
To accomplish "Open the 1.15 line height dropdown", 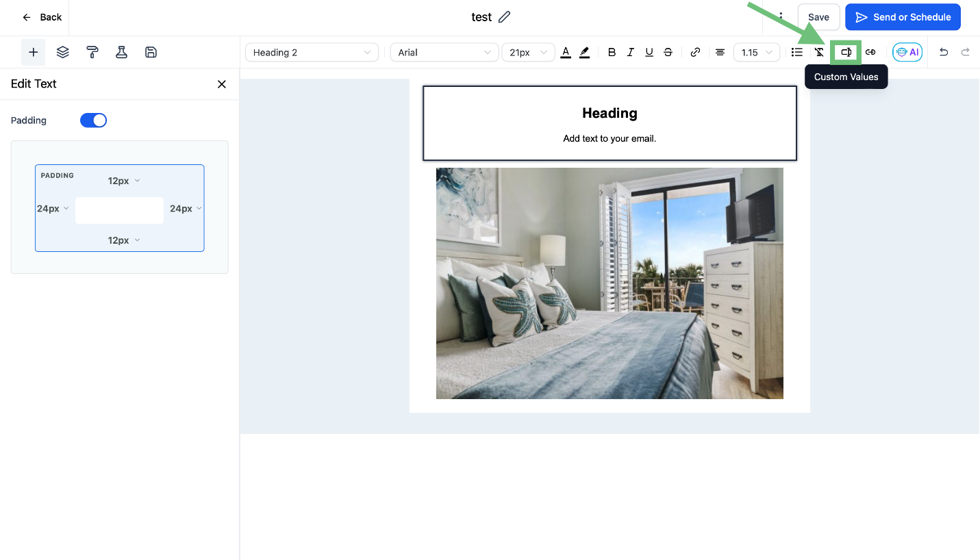I will pos(757,52).
